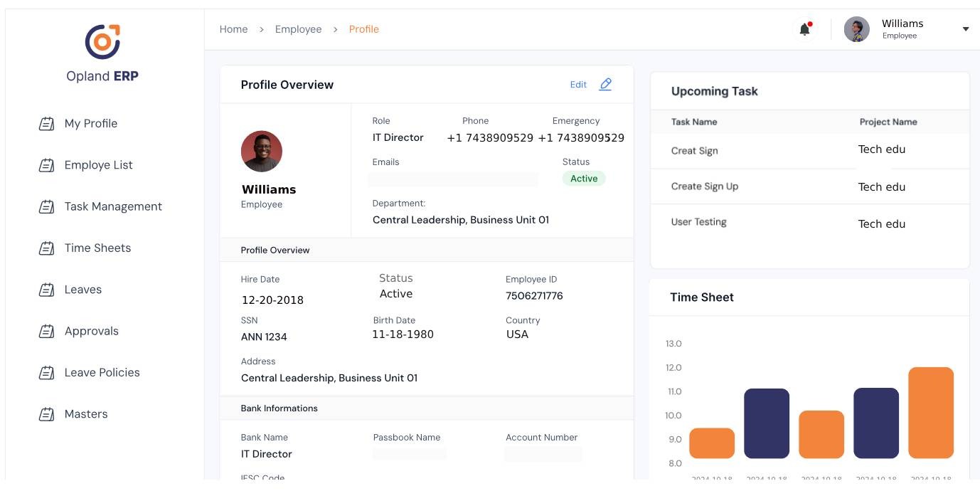
Task: Switch to the Profile breadcrumb tab
Action: pyautogui.click(x=363, y=29)
